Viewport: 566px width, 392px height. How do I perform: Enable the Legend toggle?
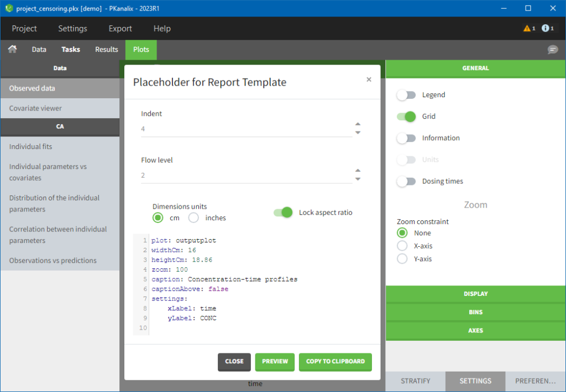[406, 95]
